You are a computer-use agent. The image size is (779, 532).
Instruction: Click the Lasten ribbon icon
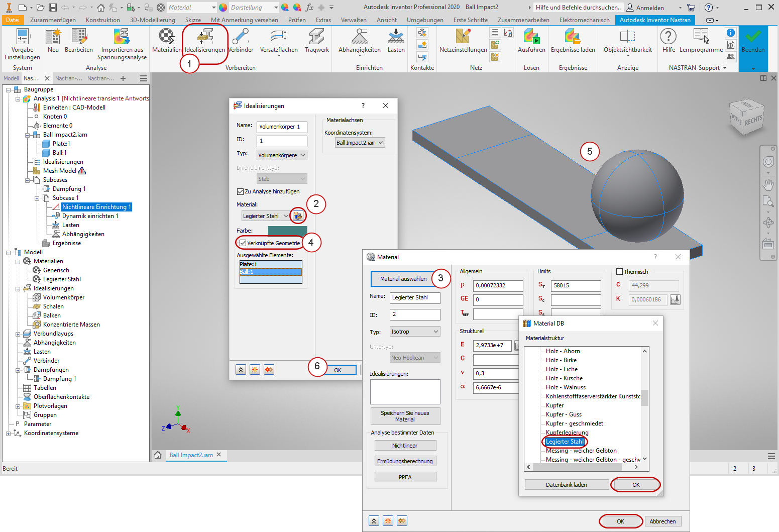point(396,40)
